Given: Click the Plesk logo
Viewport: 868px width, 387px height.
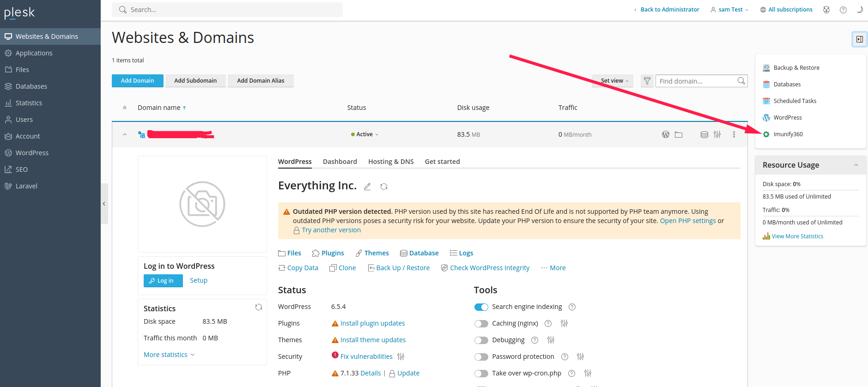Looking at the screenshot, I should point(19,12).
